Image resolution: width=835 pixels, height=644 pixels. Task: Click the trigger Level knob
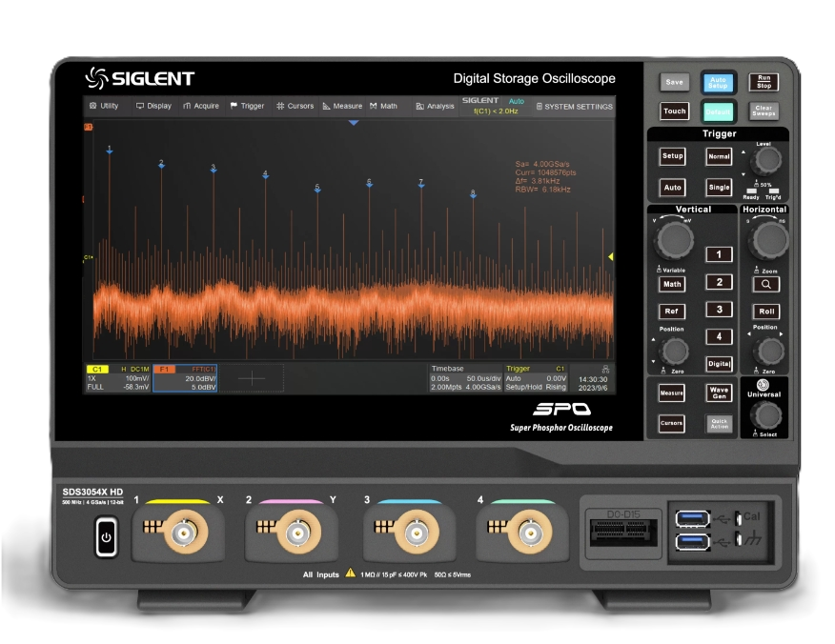pos(764,160)
